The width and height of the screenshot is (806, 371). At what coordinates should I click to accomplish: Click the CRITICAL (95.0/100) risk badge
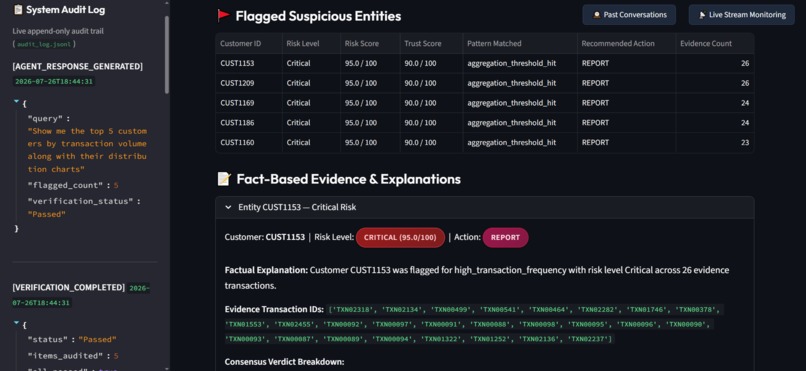[x=400, y=237]
